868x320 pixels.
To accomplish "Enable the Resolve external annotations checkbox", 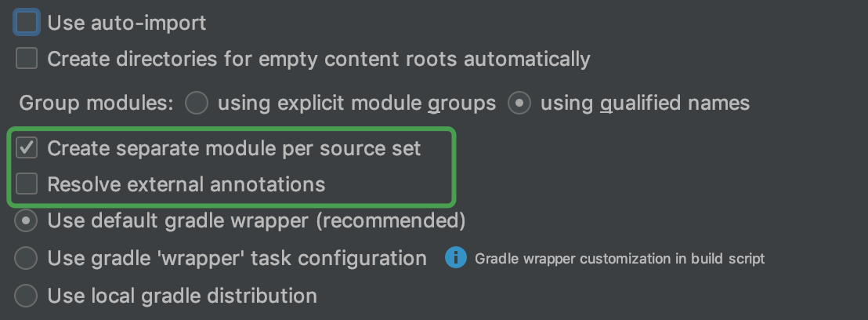I will (x=27, y=184).
